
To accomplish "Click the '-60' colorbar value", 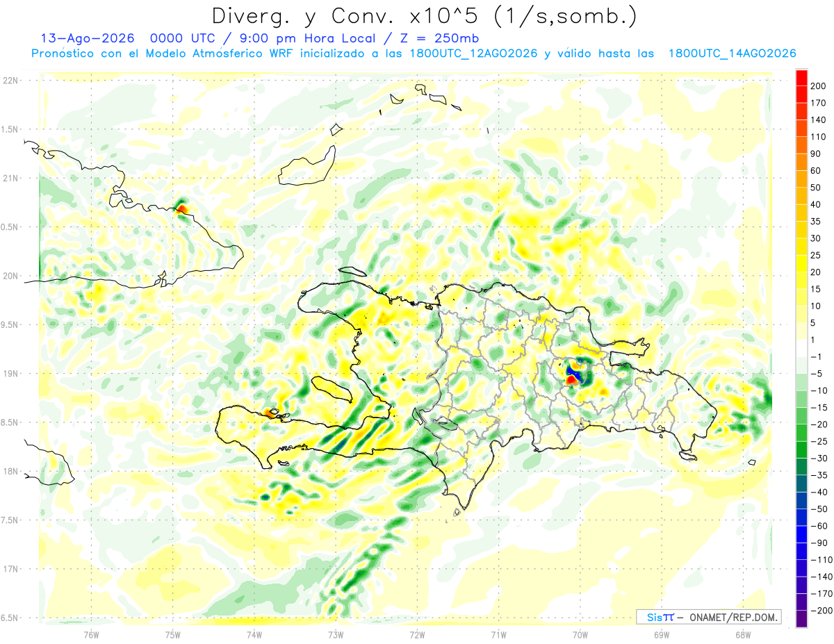I will pos(819,526).
